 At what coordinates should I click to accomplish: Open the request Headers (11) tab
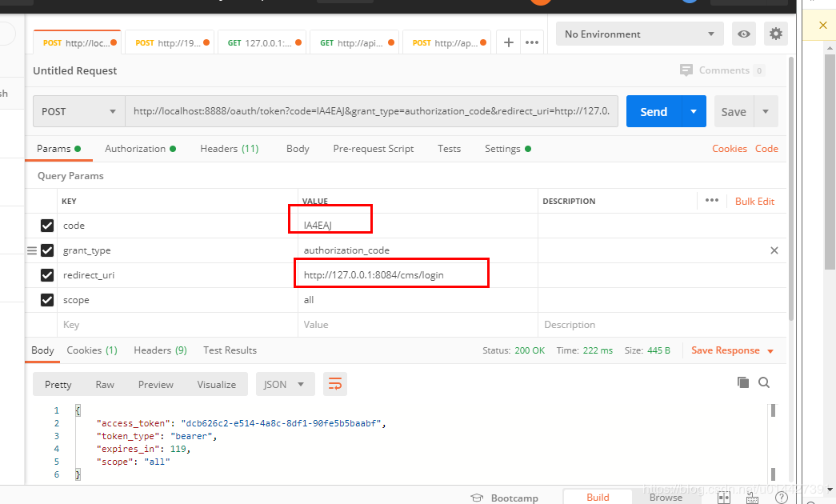[x=230, y=149]
